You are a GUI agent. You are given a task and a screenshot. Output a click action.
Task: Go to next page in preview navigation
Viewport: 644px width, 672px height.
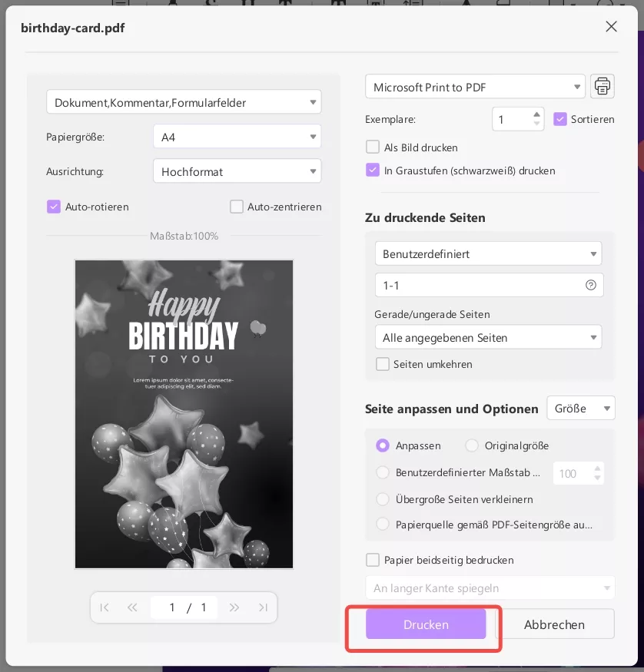point(235,607)
